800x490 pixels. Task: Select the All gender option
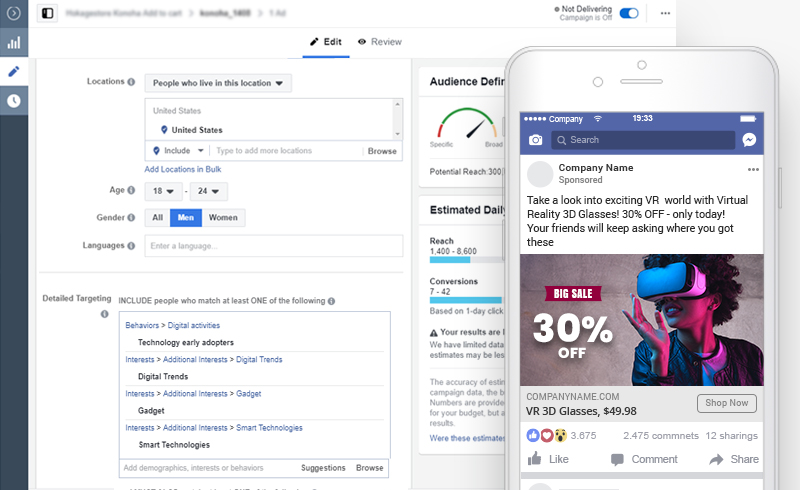pyautogui.click(x=158, y=217)
